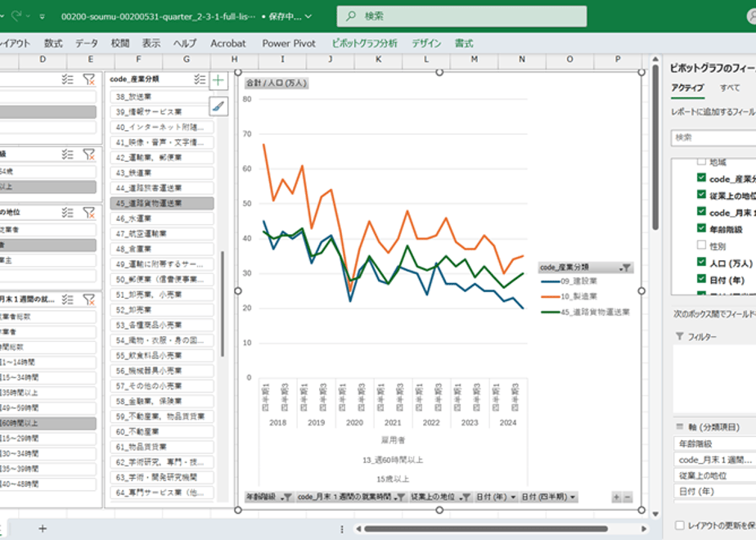Uncheck the code_産業分類 field checkbox
The width and height of the screenshot is (756, 540).
click(x=701, y=178)
